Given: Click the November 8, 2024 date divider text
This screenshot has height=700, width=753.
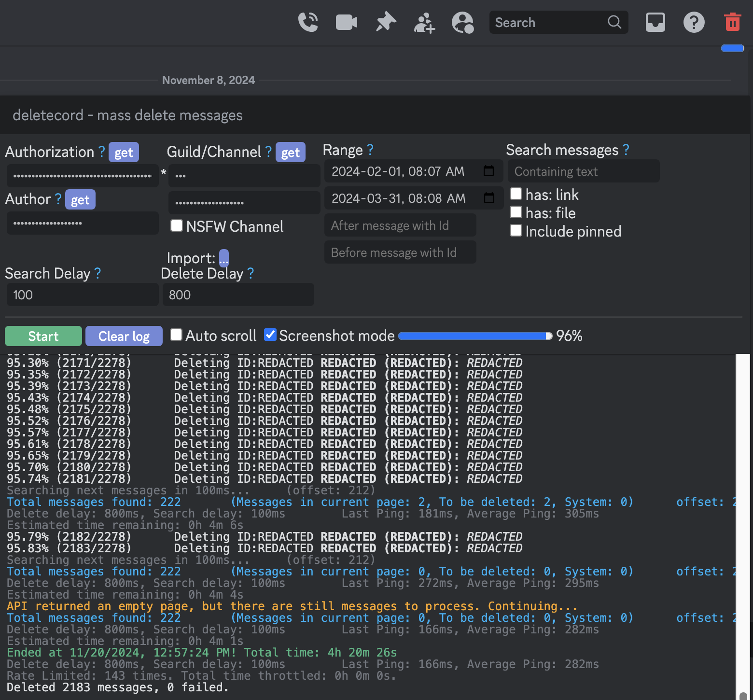Looking at the screenshot, I should pos(209,80).
